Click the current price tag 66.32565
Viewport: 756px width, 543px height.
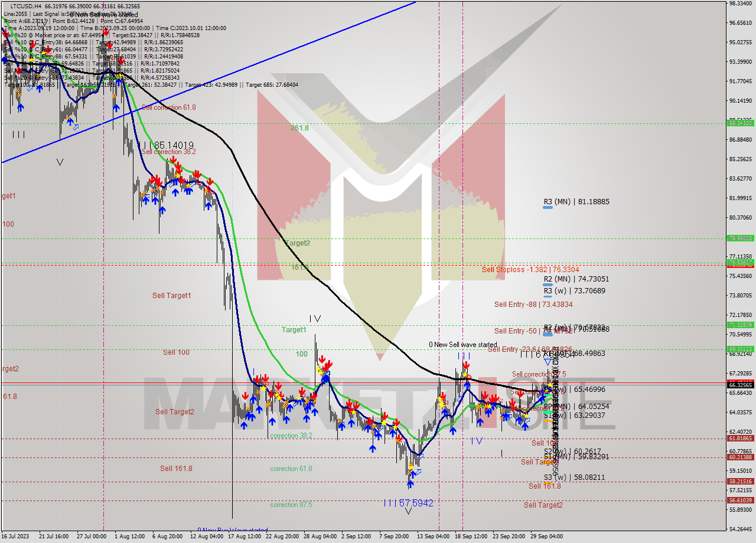click(x=741, y=385)
